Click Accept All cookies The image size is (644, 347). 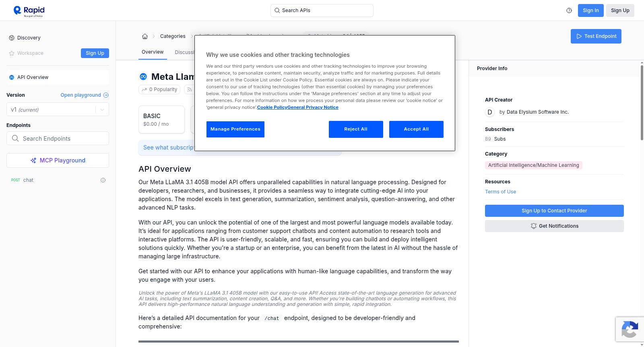[416, 129]
